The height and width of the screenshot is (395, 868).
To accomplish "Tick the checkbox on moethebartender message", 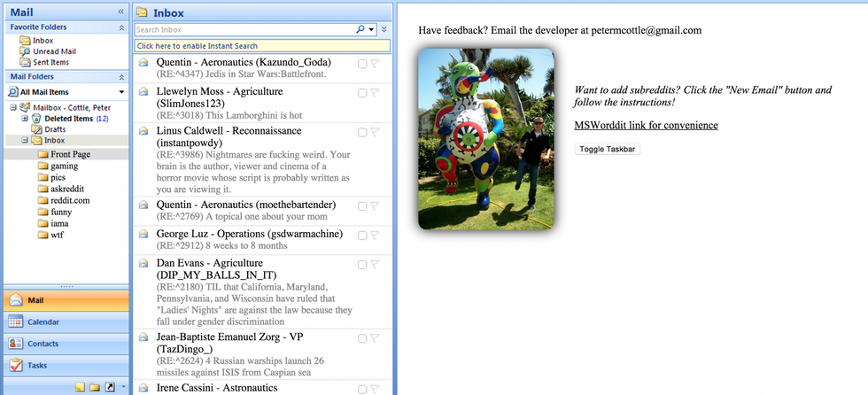I will 362,207.
